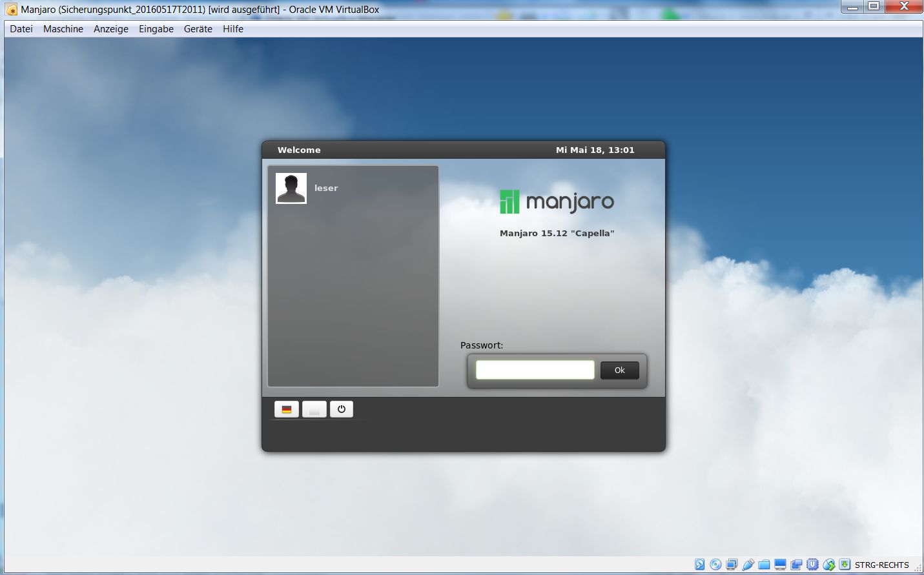Click the green-arrow host key icon
Image resolution: width=924 pixels, height=575 pixels.
click(845, 565)
